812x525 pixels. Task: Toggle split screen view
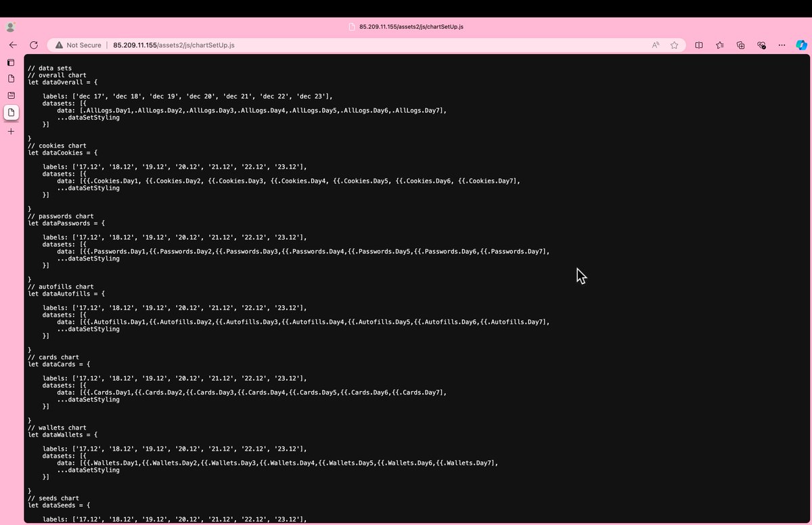point(699,45)
